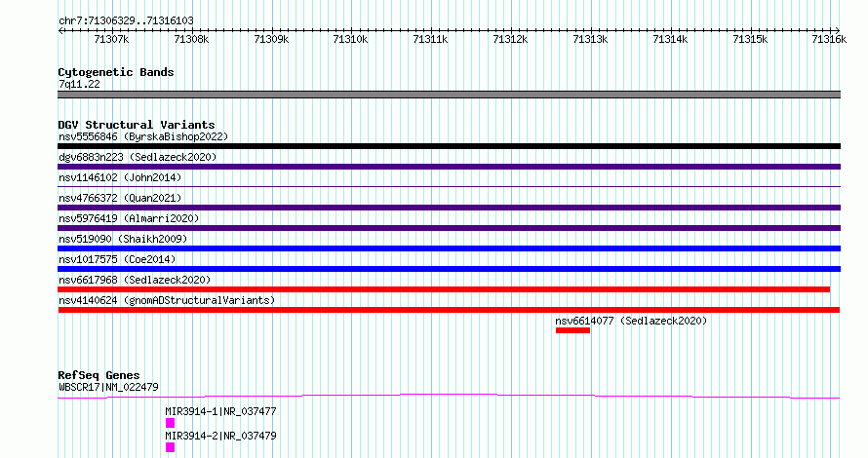Click the 71308k ruler tick label
Image resolution: width=868 pixels, height=458 pixels.
coord(191,39)
